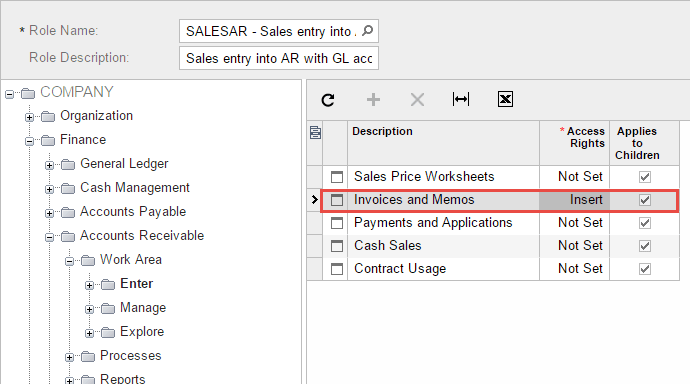Select the Enter tree item label
Image resolution: width=690 pixels, height=384 pixels.
[136, 284]
